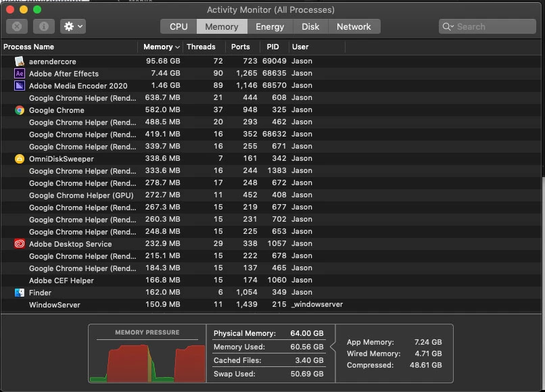Select Chrome Helper row using 488.5 MB
The height and width of the screenshot is (392, 545).
(x=271, y=122)
